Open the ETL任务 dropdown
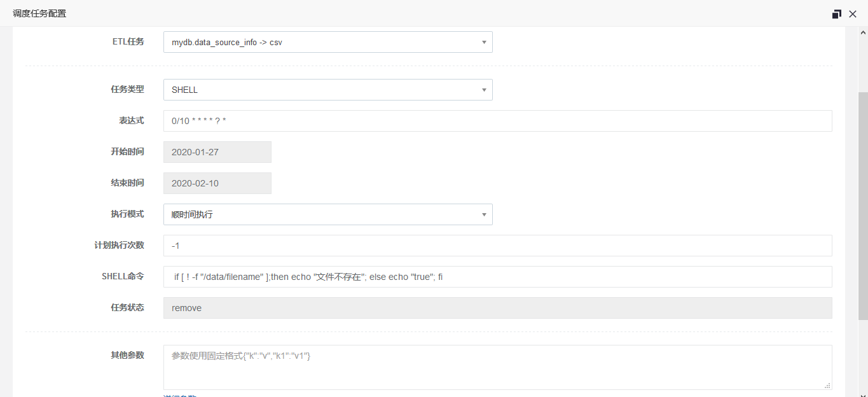Screen dimensions: 868x397 [328, 42]
